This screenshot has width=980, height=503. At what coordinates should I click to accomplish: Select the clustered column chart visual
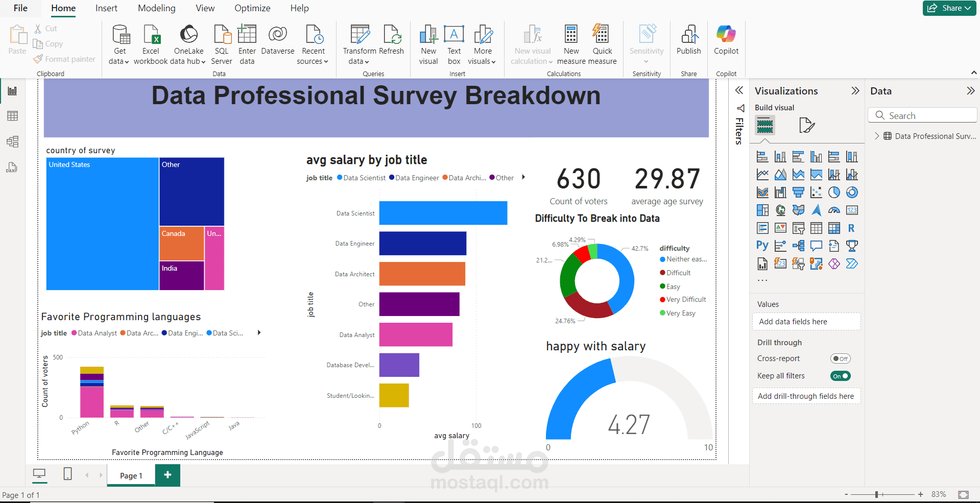[x=816, y=157]
